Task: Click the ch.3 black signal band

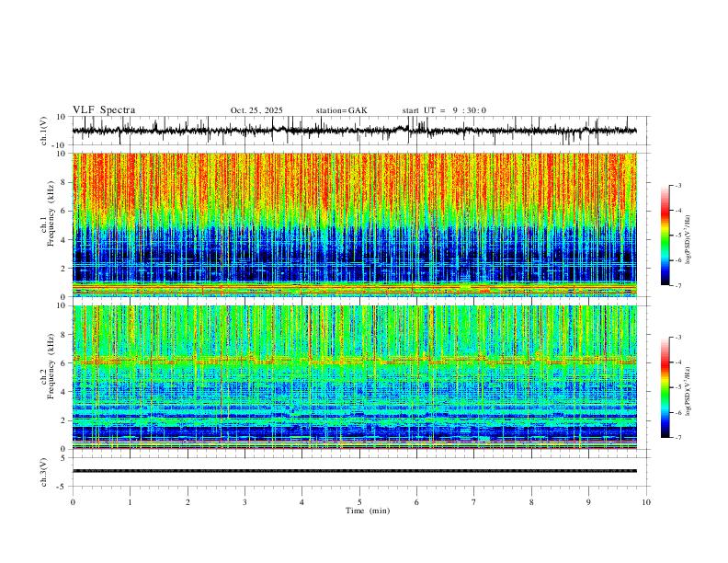Action: (x=355, y=471)
